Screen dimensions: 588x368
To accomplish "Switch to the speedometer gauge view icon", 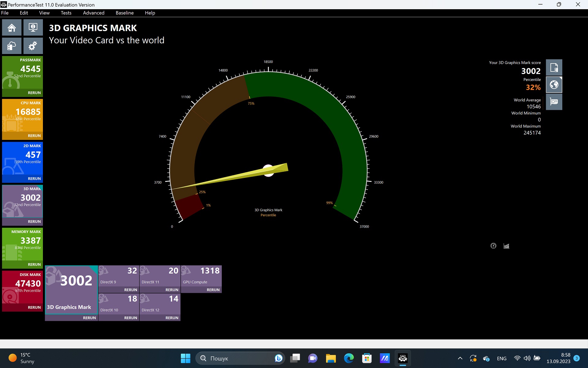I will coord(493,246).
